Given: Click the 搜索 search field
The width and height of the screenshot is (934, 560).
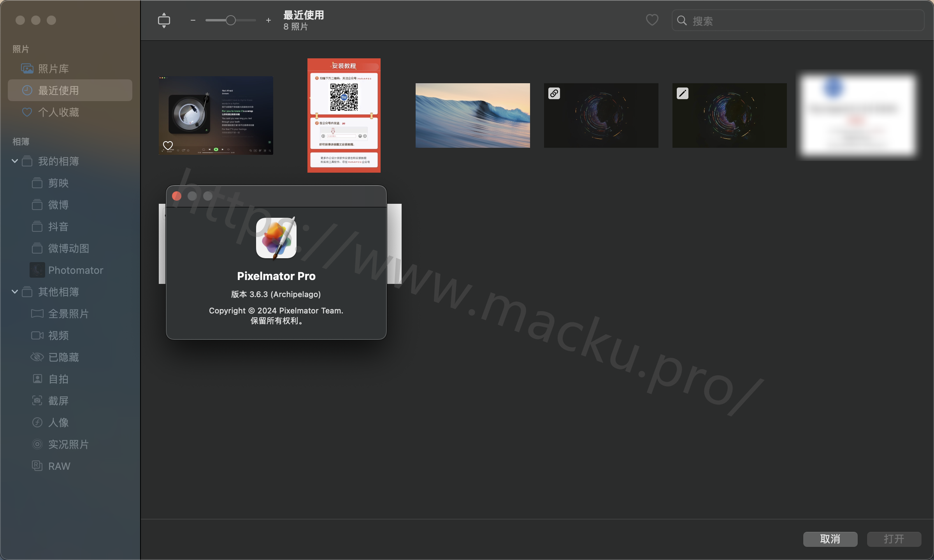Looking at the screenshot, I should [798, 21].
